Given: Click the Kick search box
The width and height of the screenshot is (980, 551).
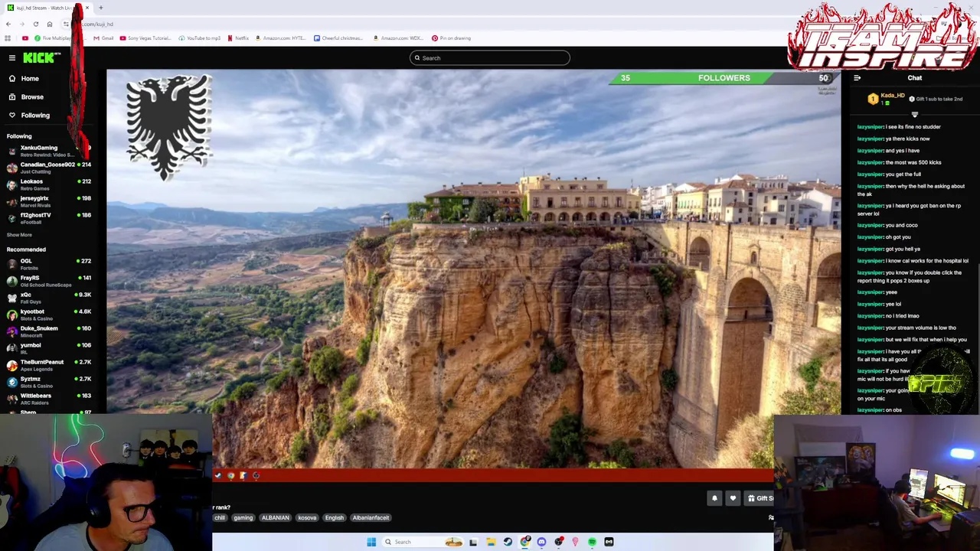Looking at the screenshot, I should pos(490,58).
